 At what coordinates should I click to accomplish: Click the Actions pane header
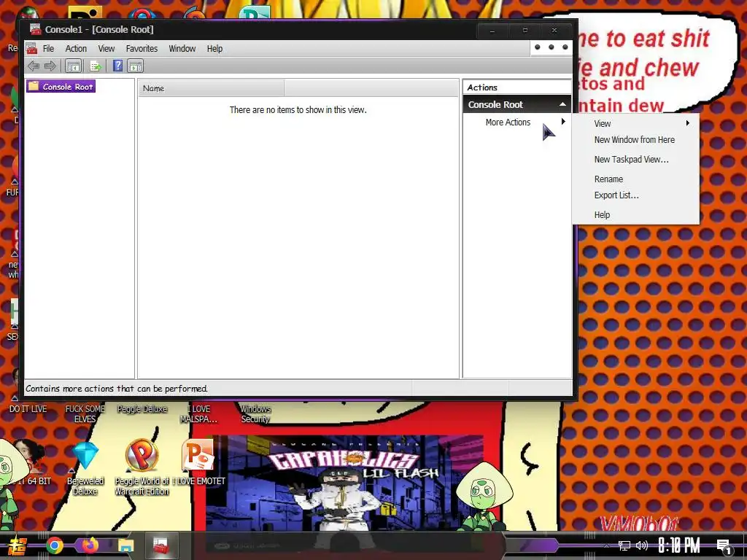517,87
